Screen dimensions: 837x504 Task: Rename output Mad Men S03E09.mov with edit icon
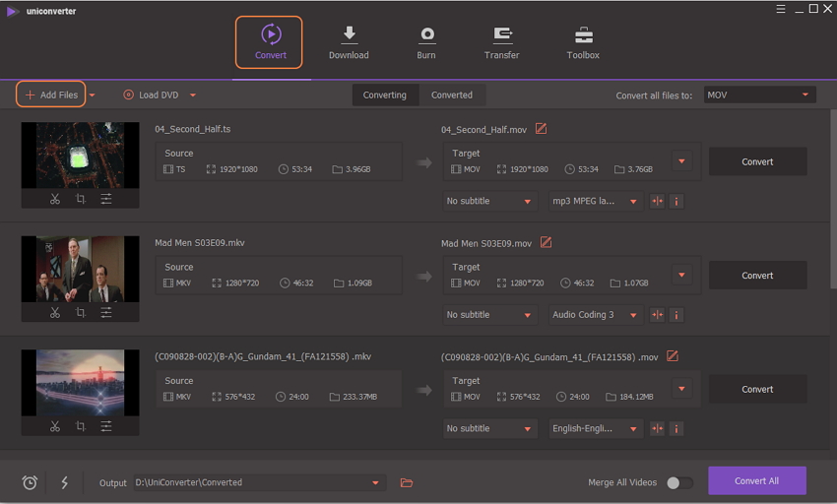tap(546, 242)
